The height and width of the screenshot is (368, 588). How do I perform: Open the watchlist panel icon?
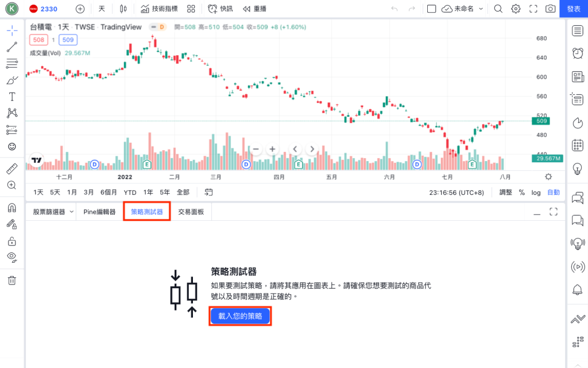[x=578, y=30]
